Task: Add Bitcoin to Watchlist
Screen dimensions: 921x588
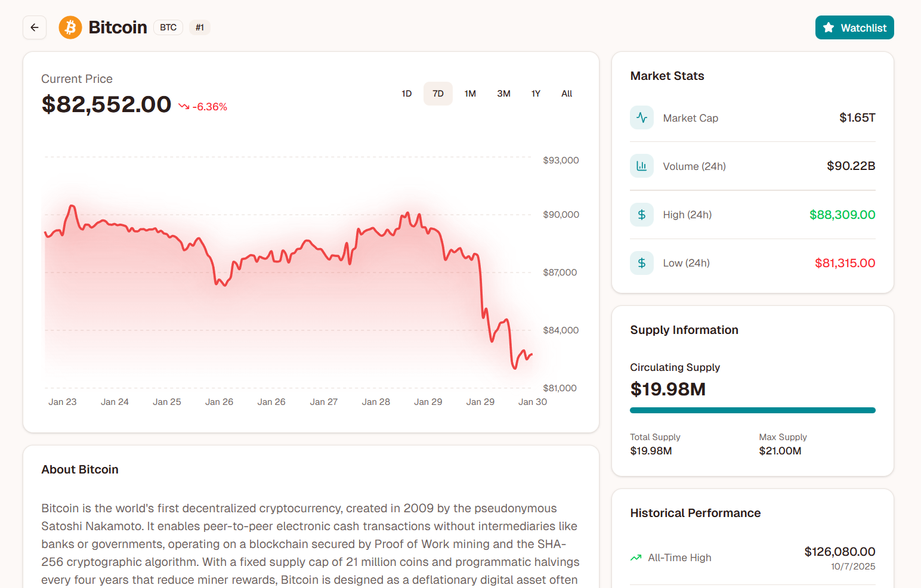Action: pos(854,27)
